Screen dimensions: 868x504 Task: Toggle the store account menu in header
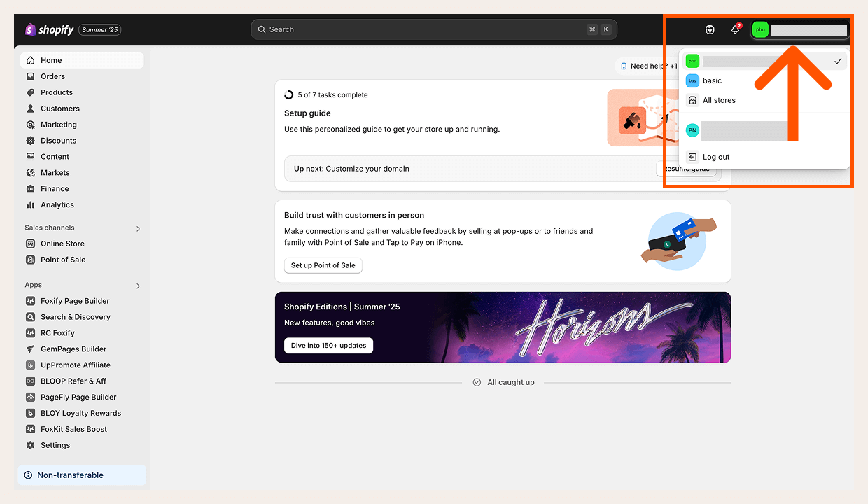pyautogui.click(x=799, y=30)
